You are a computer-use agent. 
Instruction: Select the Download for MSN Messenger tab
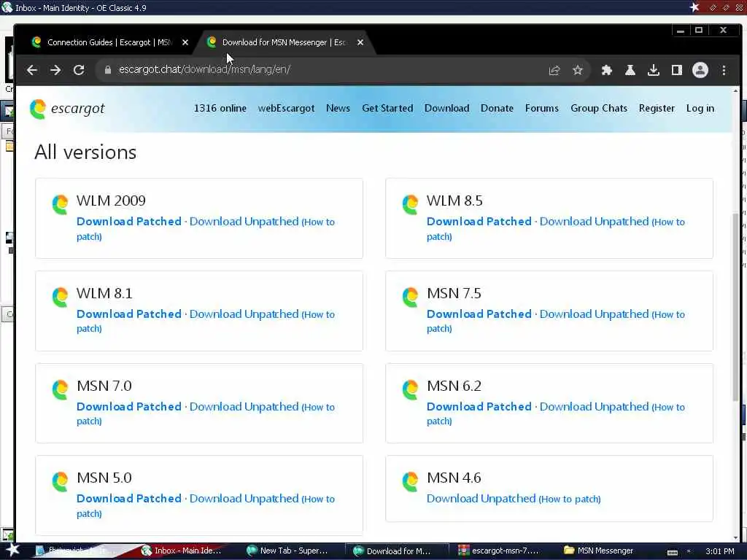[285, 42]
